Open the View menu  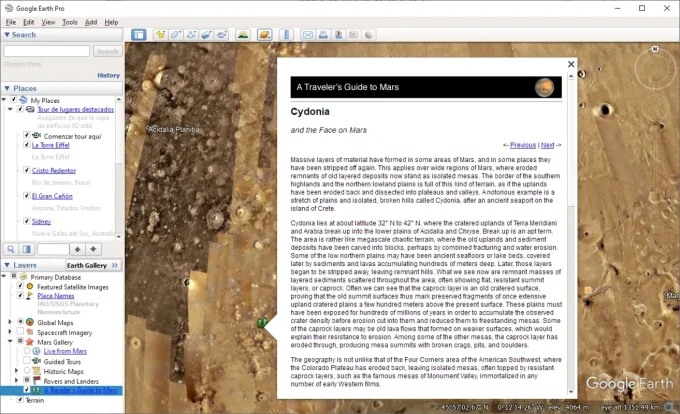pyautogui.click(x=48, y=21)
